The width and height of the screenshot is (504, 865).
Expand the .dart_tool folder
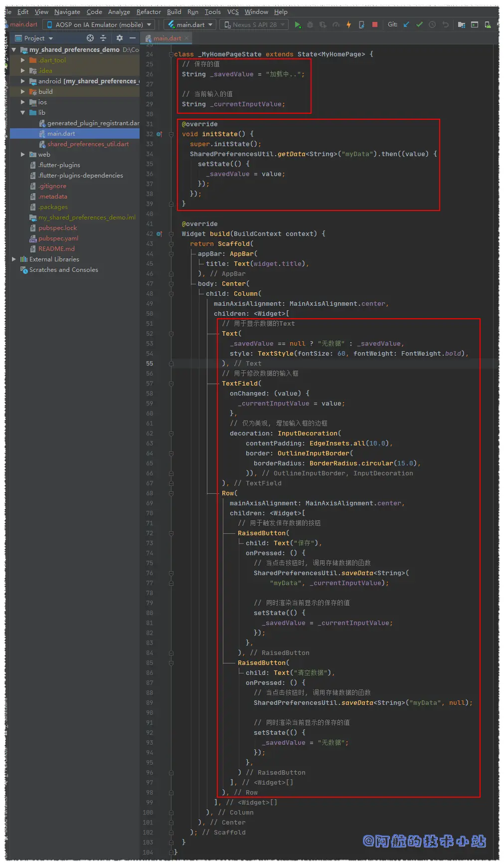22,60
